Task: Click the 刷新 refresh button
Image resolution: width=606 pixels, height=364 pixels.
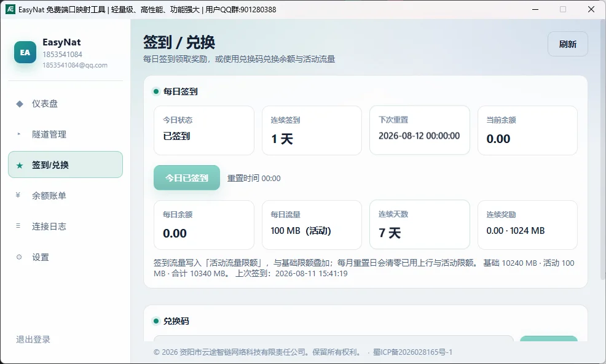Action: [568, 44]
